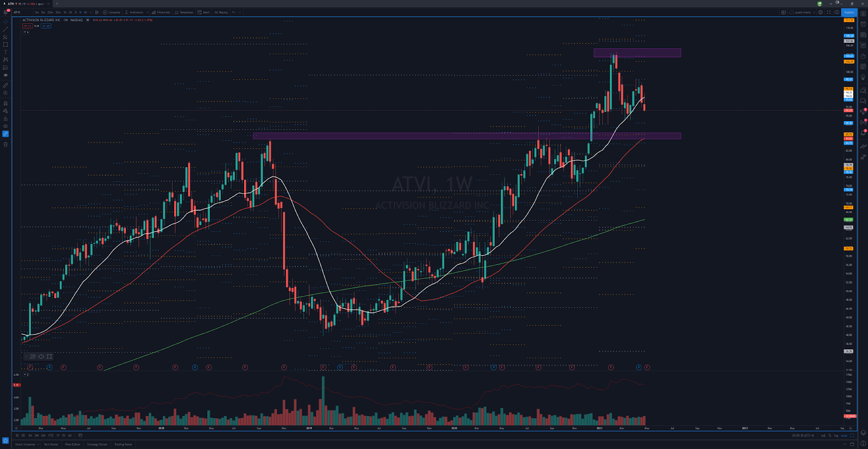The width and height of the screenshot is (868, 449).
Task: Open the green extension icon in title bar
Action: [x=820, y=3]
